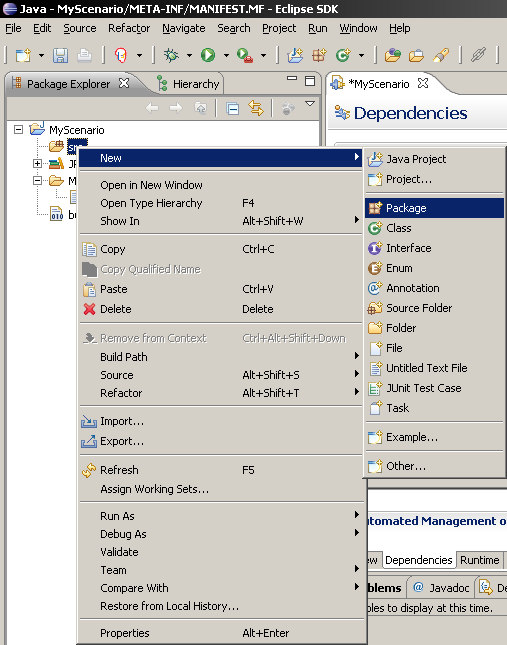The image size is (507, 645).
Task: Click Collapse All in Package Explorer
Action: (232, 109)
